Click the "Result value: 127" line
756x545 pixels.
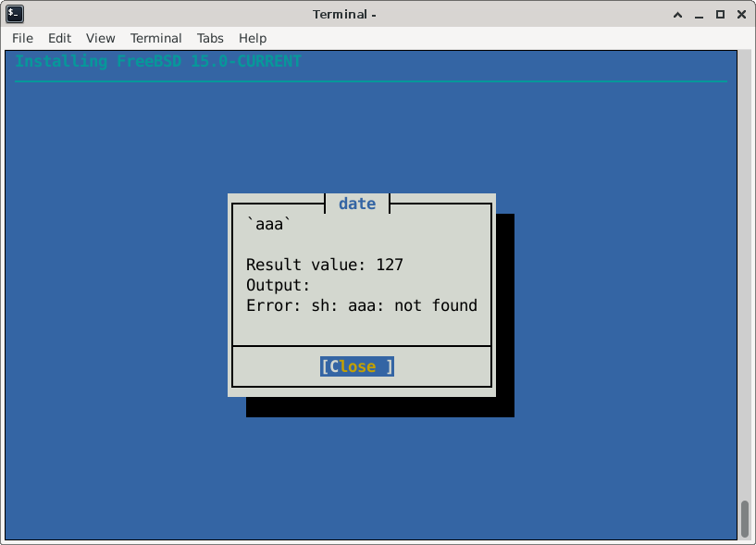pos(324,265)
